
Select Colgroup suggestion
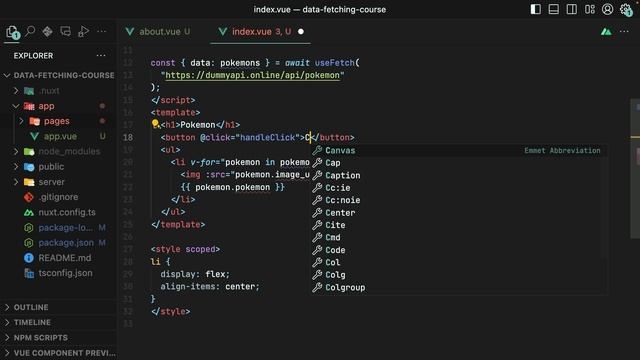(458, 287)
